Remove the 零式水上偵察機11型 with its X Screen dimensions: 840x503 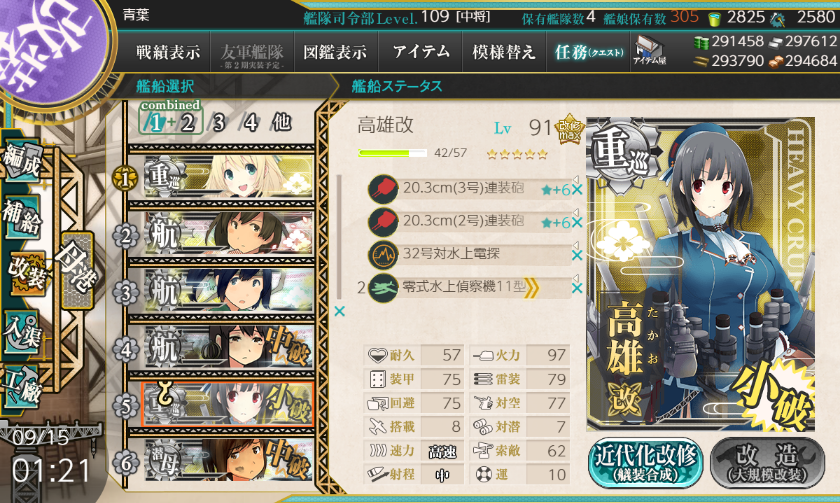pos(577,288)
